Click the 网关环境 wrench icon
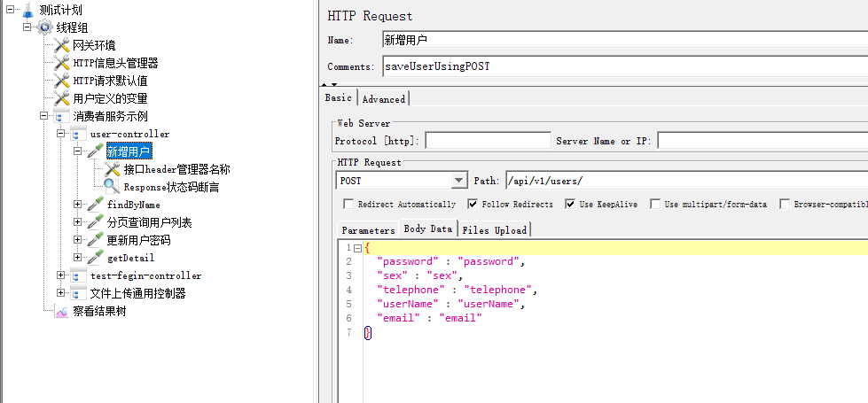The height and width of the screenshot is (403, 868). click(x=61, y=45)
